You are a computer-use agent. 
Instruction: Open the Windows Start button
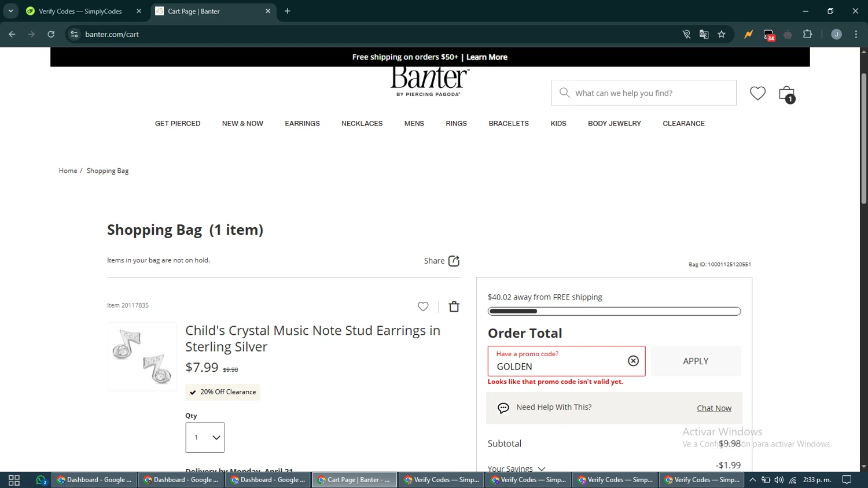coord(14,480)
